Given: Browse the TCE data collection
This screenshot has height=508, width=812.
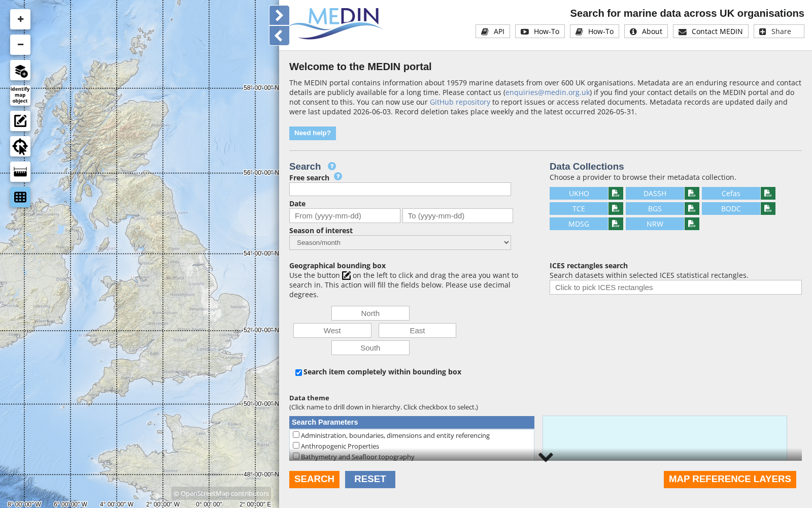Looking at the screenshot, I should (579, 209).
